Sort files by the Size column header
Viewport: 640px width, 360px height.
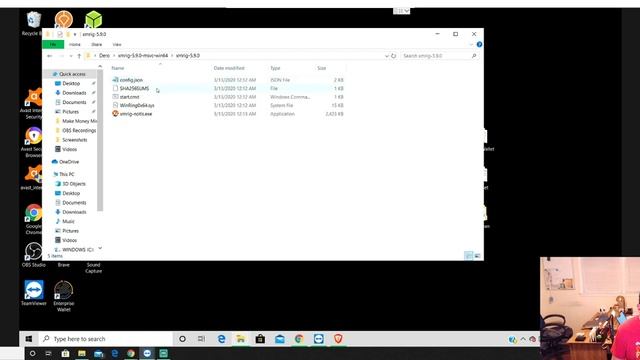[322, 68]
